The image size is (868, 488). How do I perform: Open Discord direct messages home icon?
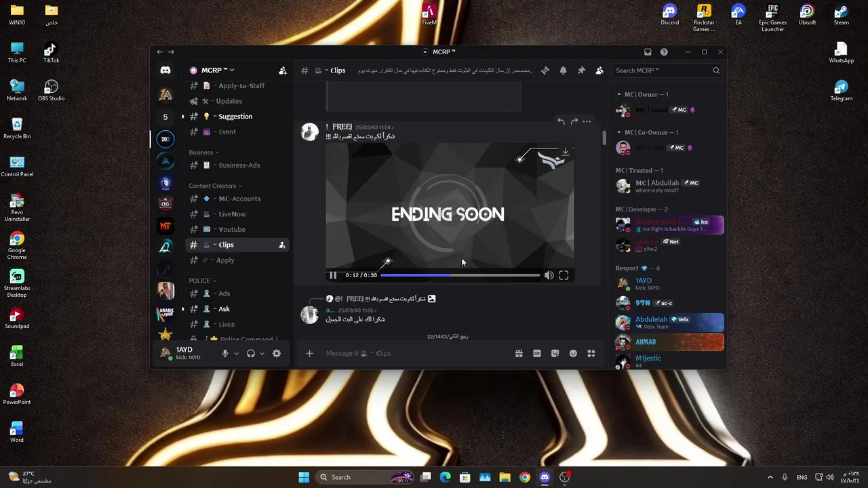click(165, 70)
